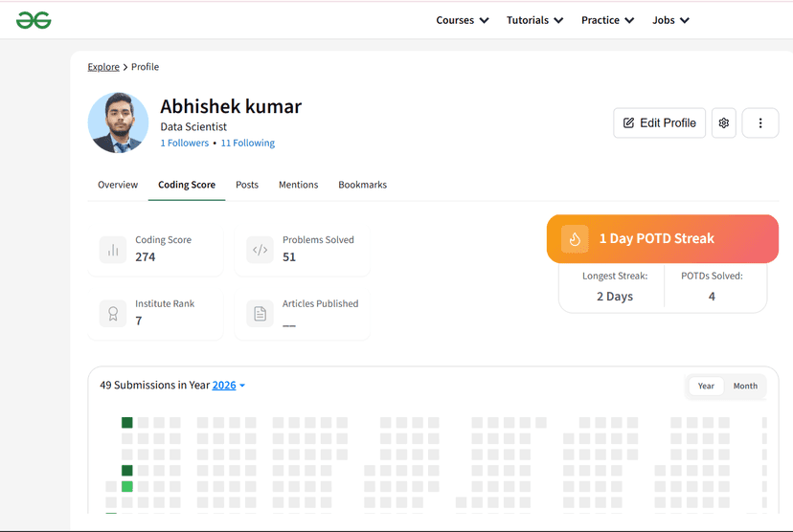Click the Institute Rank badge icon
Screen dimensions: 793x532
click(113, 313)
